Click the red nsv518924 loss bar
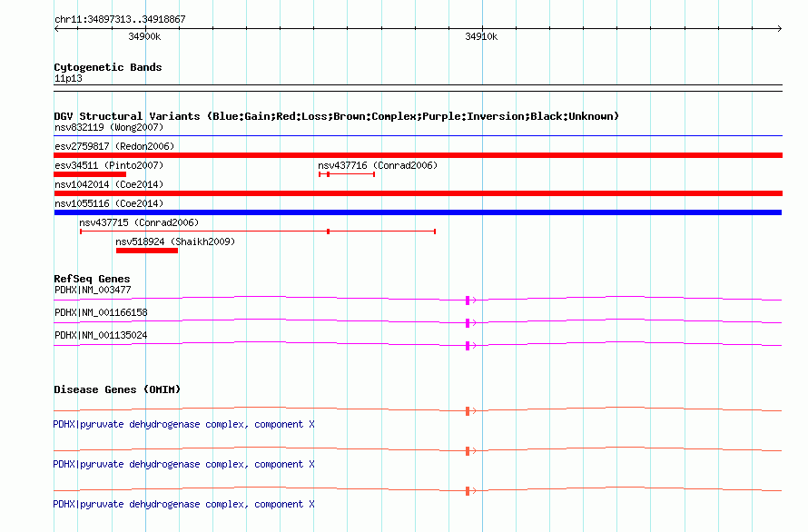This screenshot has width=808, height=532. [x=147, y=251]
